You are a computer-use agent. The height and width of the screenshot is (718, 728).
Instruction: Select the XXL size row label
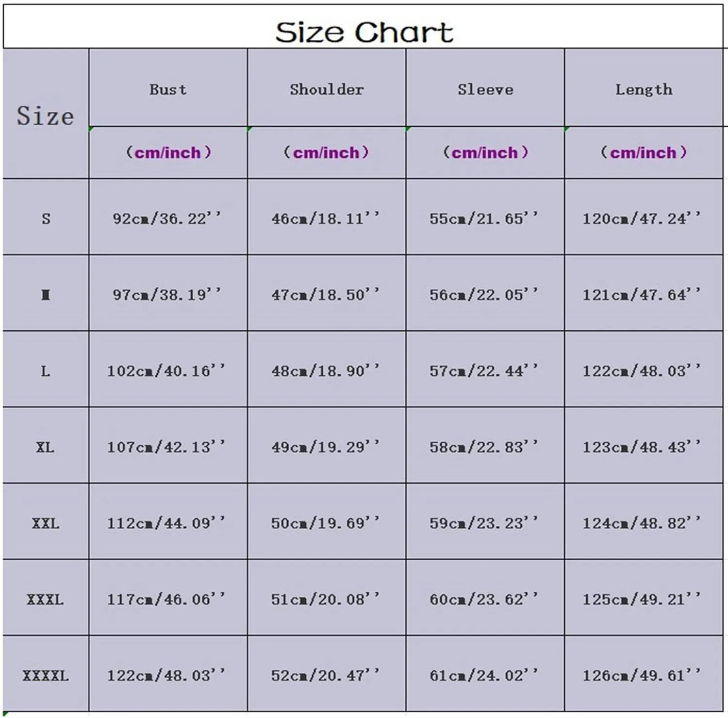[x=46, y=523]
